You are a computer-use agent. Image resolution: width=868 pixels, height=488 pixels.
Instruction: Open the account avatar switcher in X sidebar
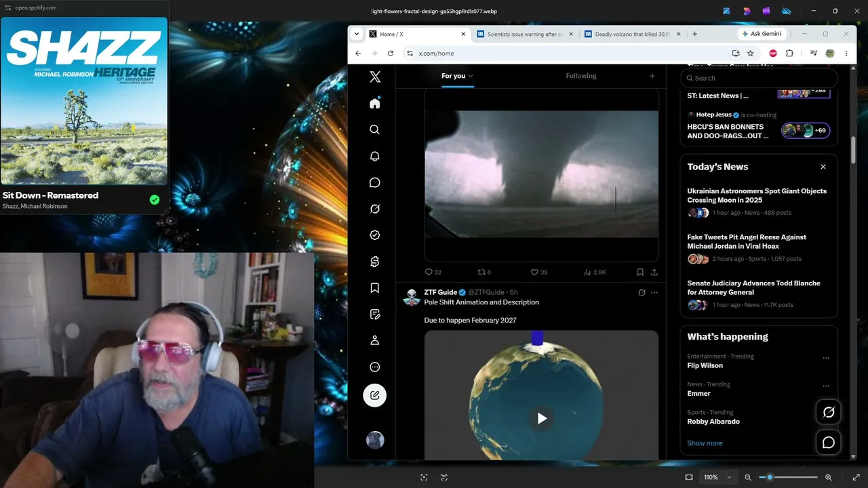tap(375, 440)
